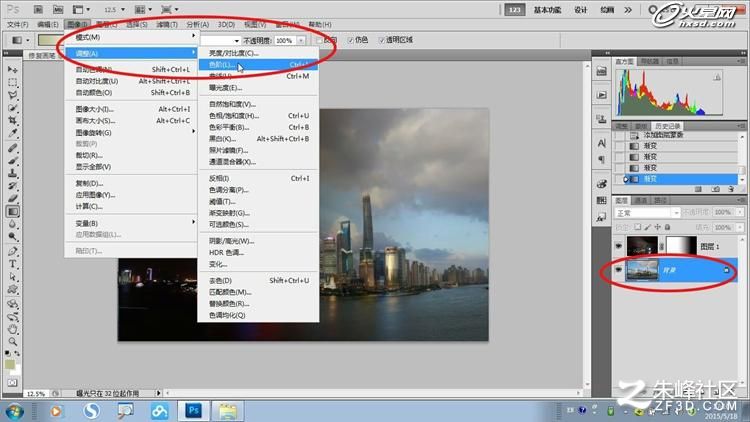Viewport: 750px width, 422px height.
Task: Select the Healing Brush tool
Action: click(x=12, y=148)
